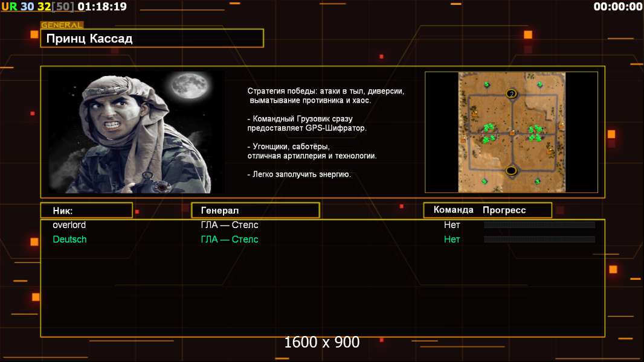This screenshot has width=644, height=362.
Task: Click 'ГЛА — Стелс' in the overlord row
Action: (x=230, y=224)
